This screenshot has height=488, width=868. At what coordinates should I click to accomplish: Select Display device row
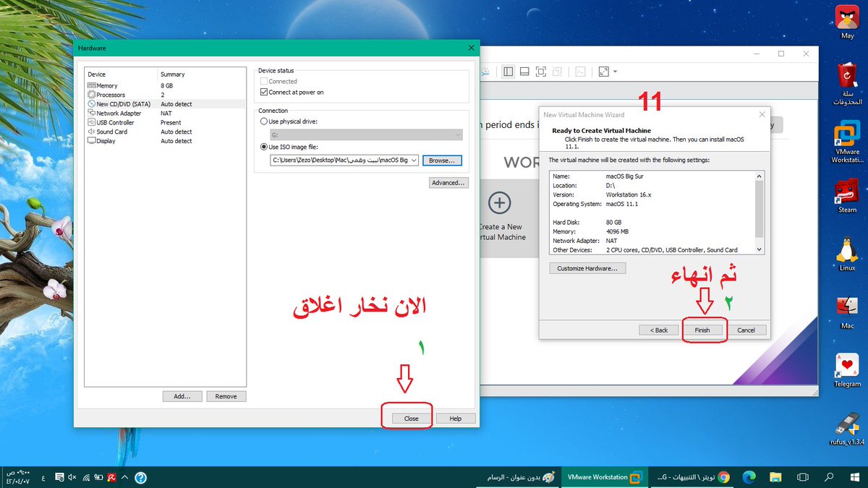pos(165,141)
